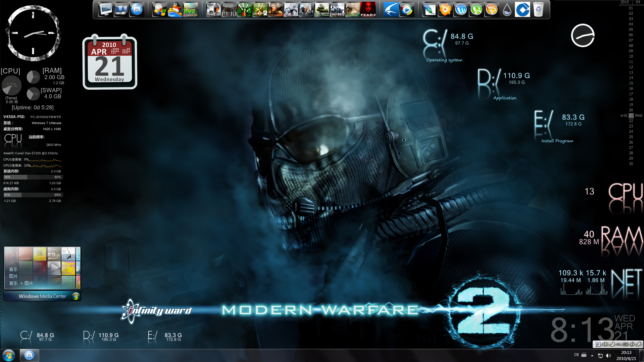Image resolution: width=644 pixels, height=362 pixels.
Task: Launch Left 4 Dead 2 from dock
Action: 260,9
